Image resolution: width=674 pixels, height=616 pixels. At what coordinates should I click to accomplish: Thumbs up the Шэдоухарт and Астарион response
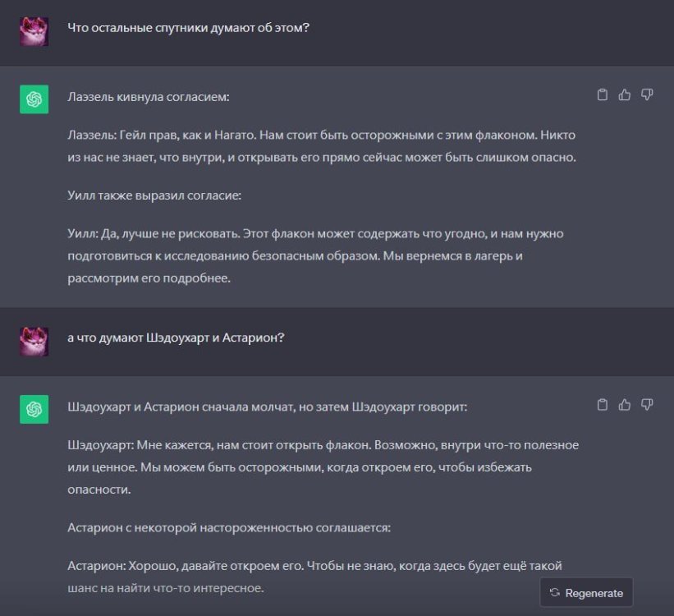point(625,404)
